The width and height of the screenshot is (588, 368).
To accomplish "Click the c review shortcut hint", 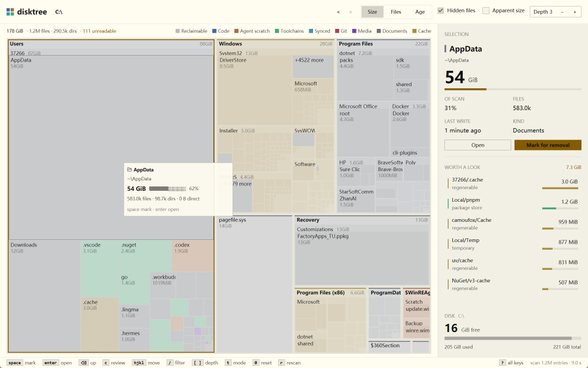I will [114, 363].
